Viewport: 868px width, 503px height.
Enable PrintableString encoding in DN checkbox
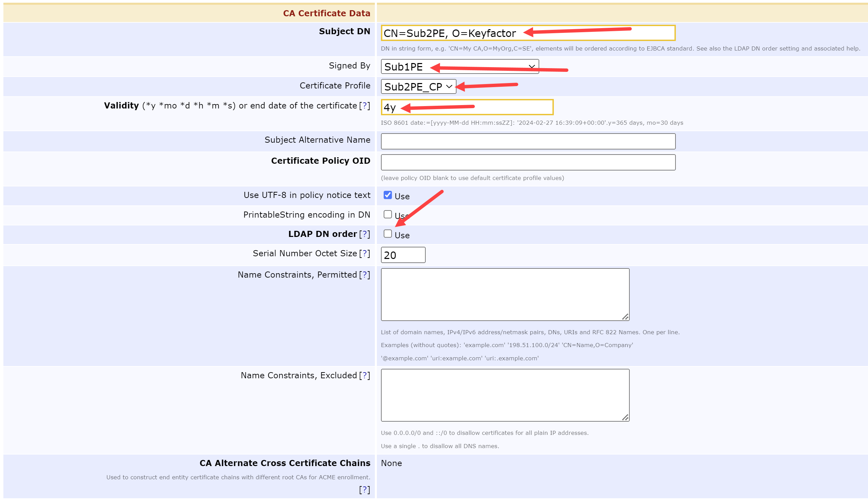pos(388,215)
